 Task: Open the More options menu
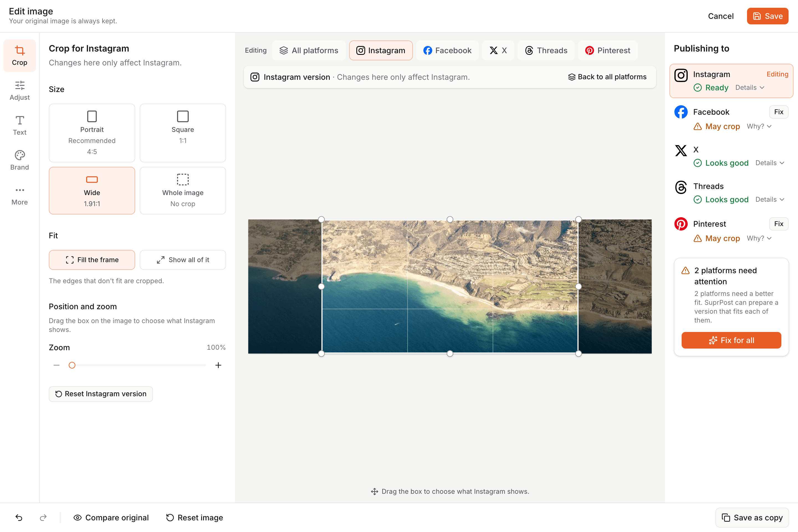coord(19,195)
